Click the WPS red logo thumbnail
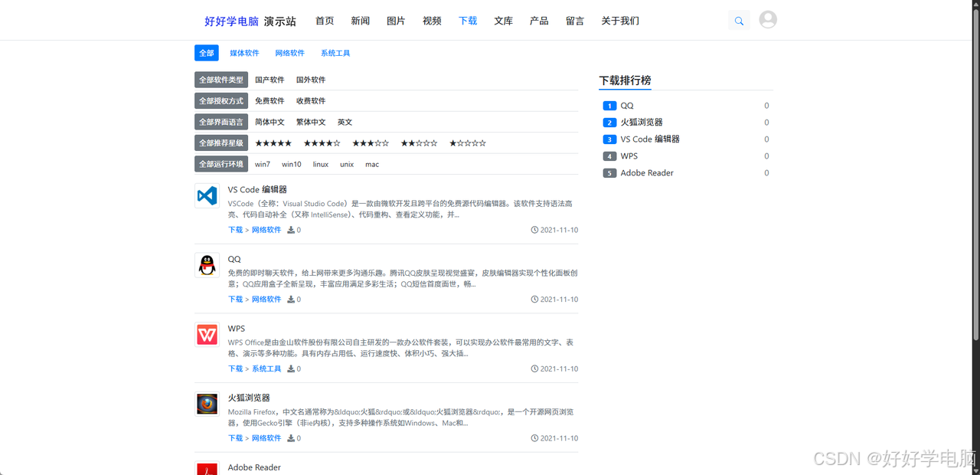 [x=207, y=335]
